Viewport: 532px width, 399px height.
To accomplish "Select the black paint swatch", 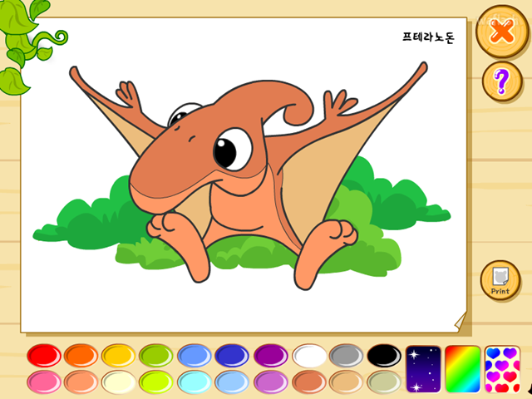I will point(384,356).
